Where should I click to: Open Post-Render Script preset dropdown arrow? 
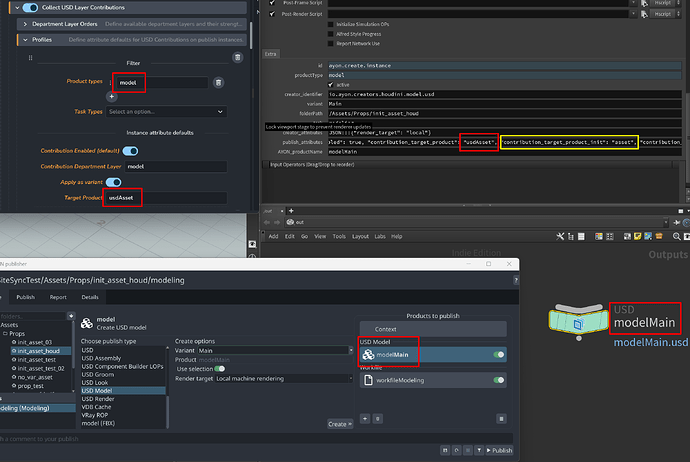click(633, 14)
